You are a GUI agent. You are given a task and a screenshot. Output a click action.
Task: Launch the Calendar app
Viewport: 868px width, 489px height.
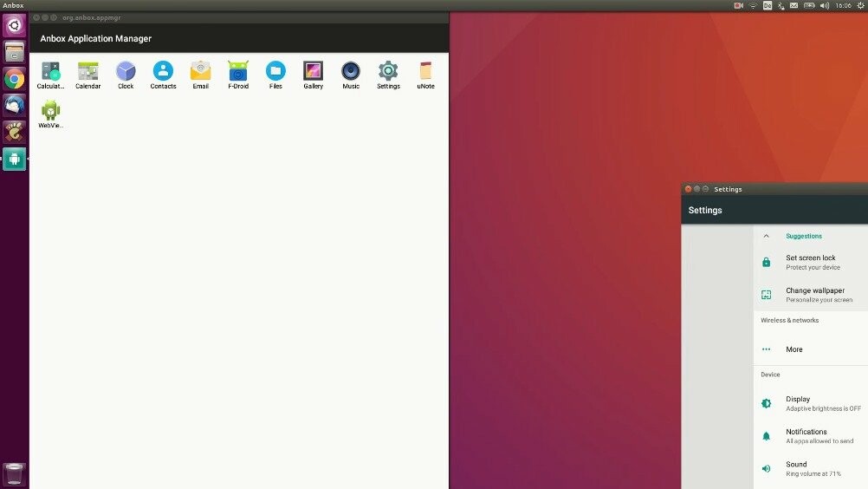[87, 72]
